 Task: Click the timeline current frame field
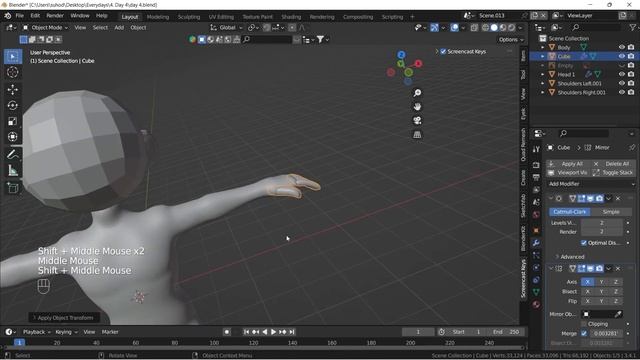pyautogui.click(x=418, y=332)
